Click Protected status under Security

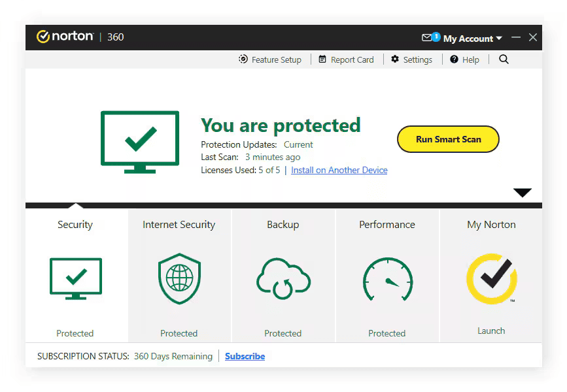75,333
